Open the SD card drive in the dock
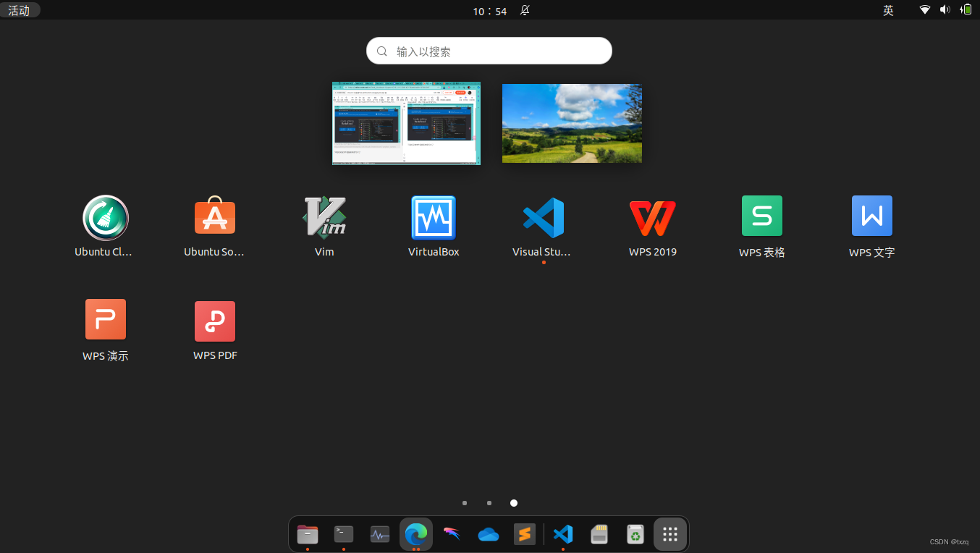 coord(599,534)
